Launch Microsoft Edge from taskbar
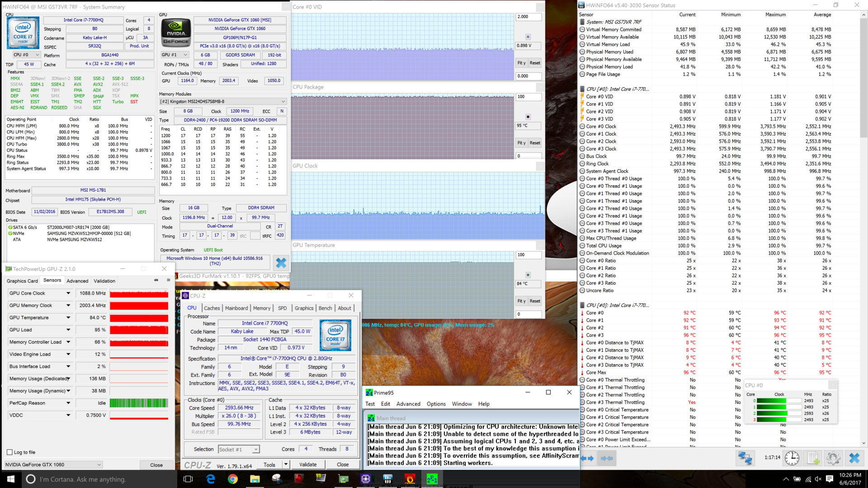Viewport: 868px width, 488px height. 211,479
